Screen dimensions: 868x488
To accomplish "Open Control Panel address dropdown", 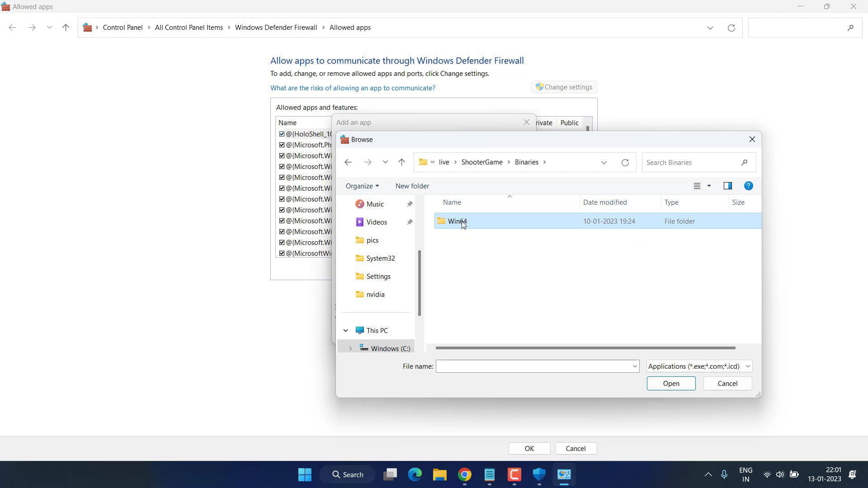I will click(x=710, y=28).
